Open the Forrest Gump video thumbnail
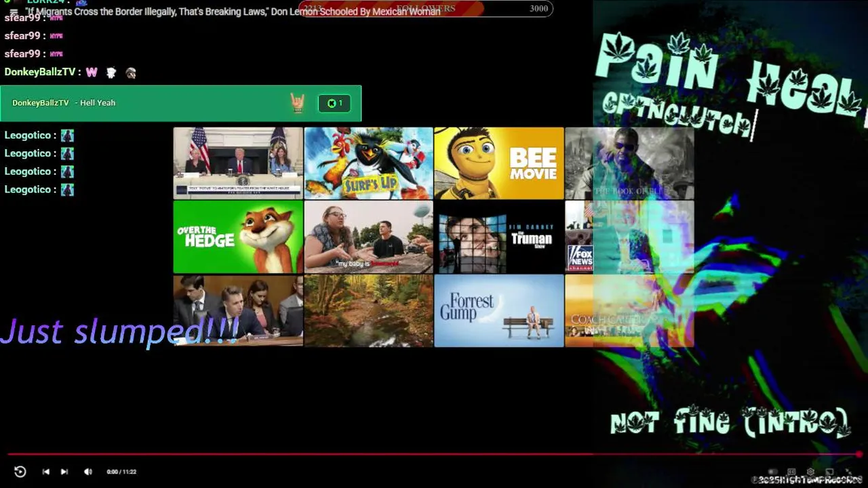The height and width of the screenshot is (488, 868). pos(498,310)
